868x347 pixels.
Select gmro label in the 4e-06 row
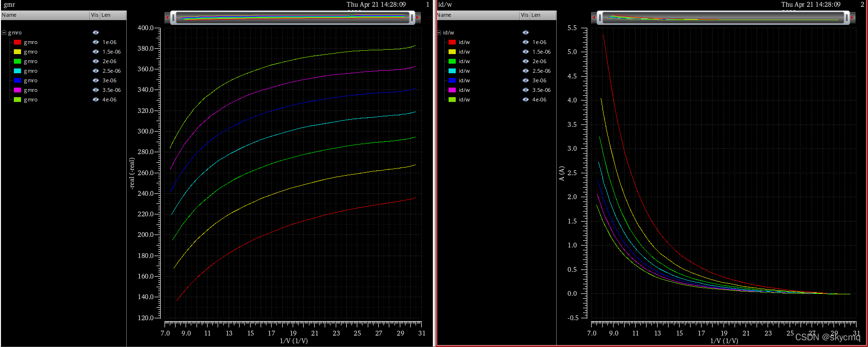pos(31,100)
